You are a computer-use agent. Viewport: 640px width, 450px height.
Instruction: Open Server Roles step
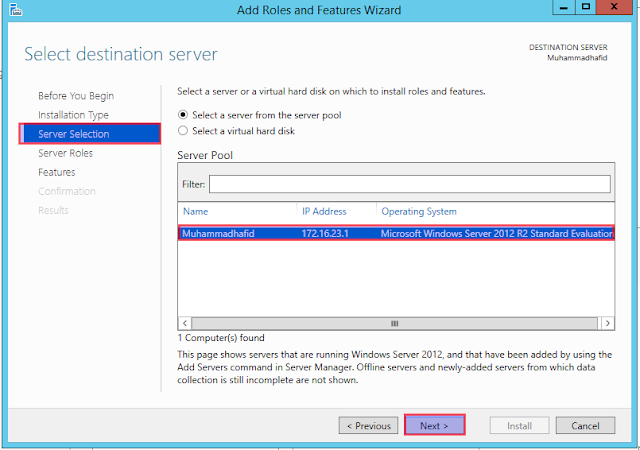(x=65, y=153)
